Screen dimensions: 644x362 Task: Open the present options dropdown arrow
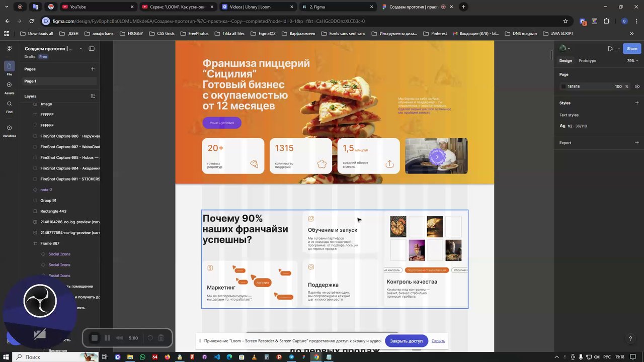(618, 49)
